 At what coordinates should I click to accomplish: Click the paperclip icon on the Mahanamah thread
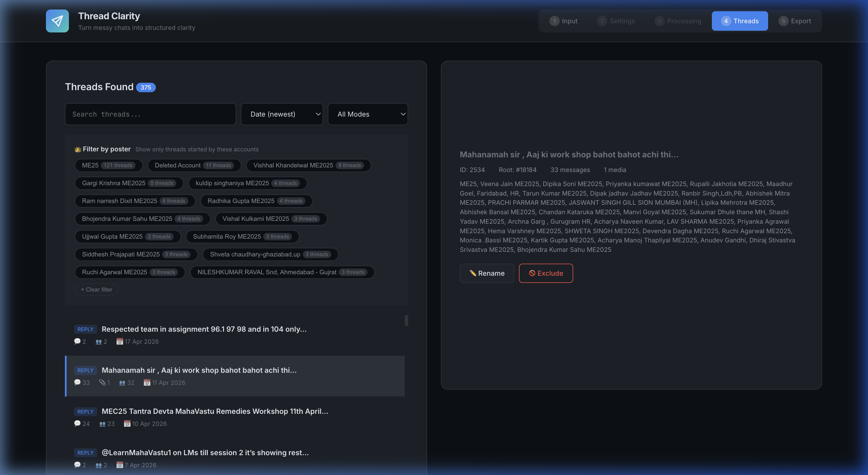coord(103,383)
